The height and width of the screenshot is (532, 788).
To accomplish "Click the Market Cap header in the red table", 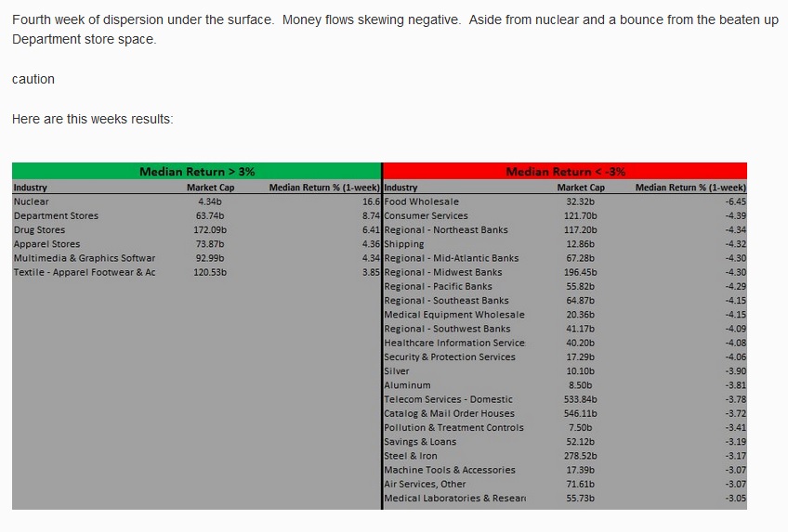I will (x=581, y=188).
